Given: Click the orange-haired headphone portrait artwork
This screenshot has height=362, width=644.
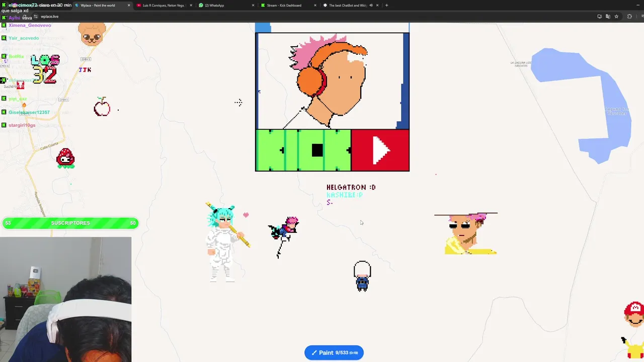Looking at the screenshot, I should point(332,81).
